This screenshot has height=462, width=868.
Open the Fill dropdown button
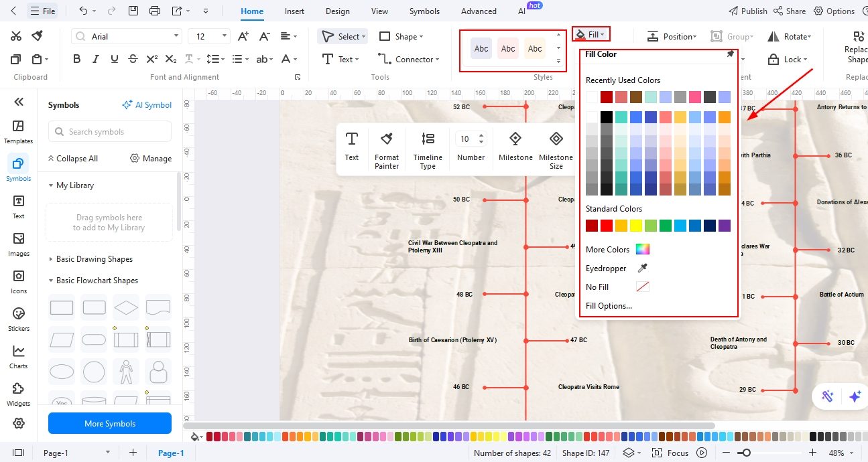pos(591,33)
